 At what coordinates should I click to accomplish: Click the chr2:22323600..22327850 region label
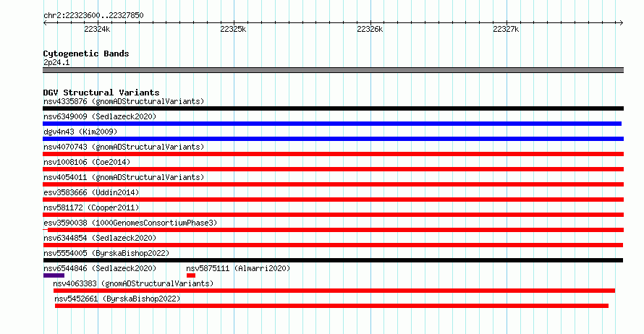(93, 15)
